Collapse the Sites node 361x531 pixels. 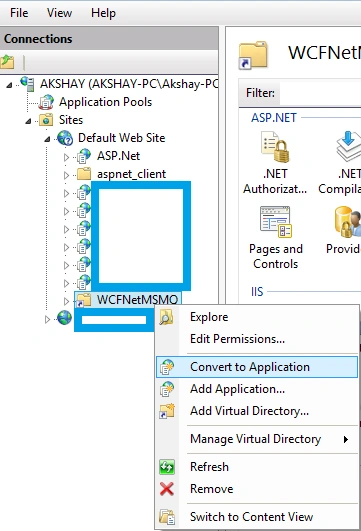pos(28,121)
